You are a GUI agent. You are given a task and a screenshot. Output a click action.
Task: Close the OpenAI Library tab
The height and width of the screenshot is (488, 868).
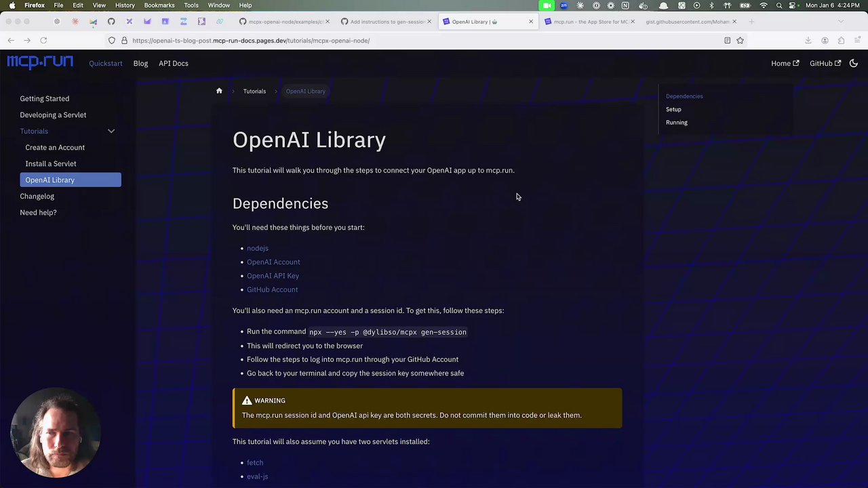(531, 22)
